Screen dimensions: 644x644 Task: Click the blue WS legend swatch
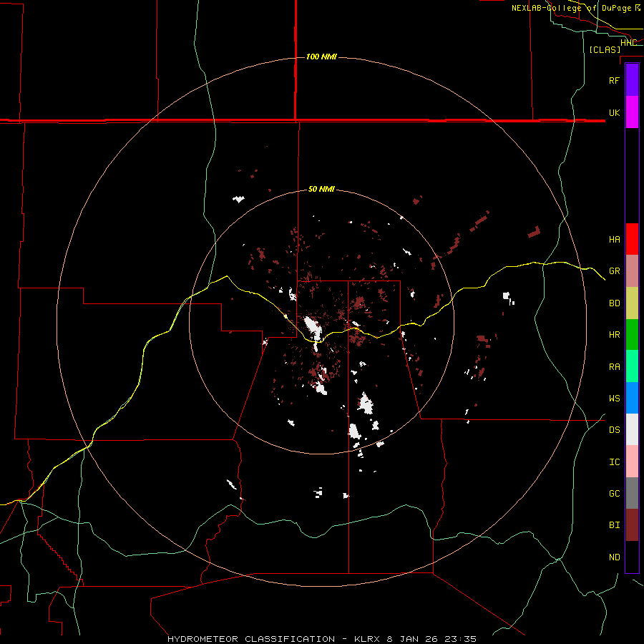(x=632, y=398)
